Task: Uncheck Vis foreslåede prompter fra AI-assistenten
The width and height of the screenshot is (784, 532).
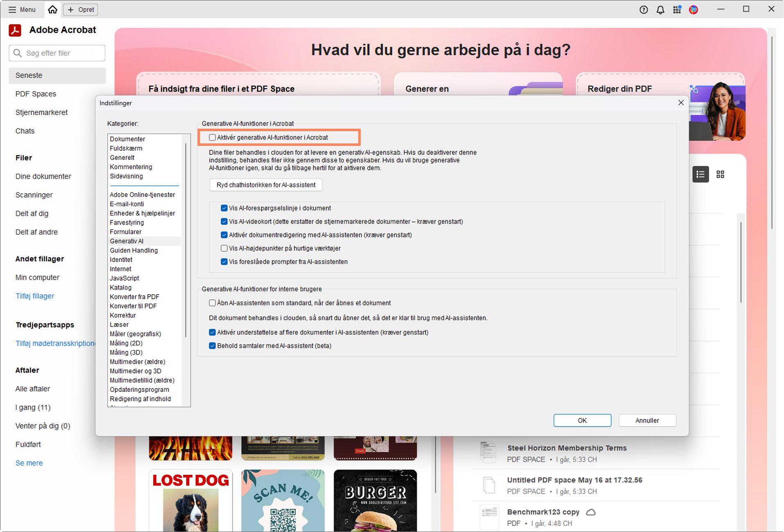Action: coord(224,262)
